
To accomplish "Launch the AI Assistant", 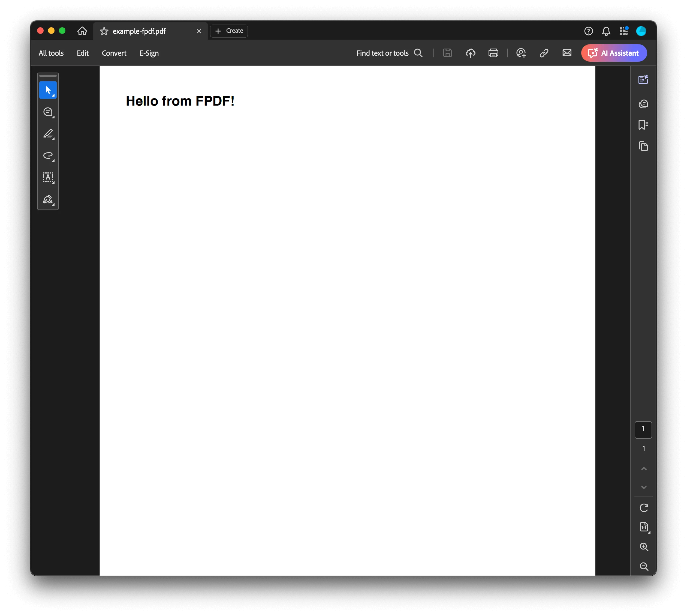I will point(614,53).
